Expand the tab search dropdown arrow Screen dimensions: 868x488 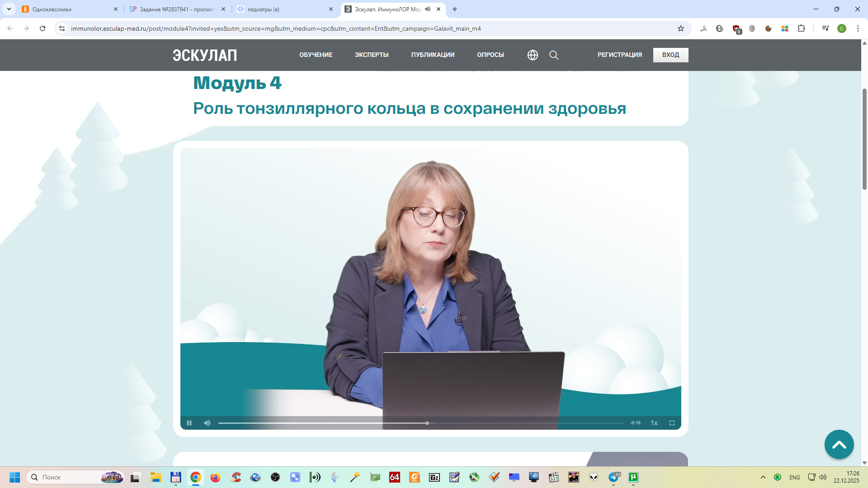click(9, 9)
